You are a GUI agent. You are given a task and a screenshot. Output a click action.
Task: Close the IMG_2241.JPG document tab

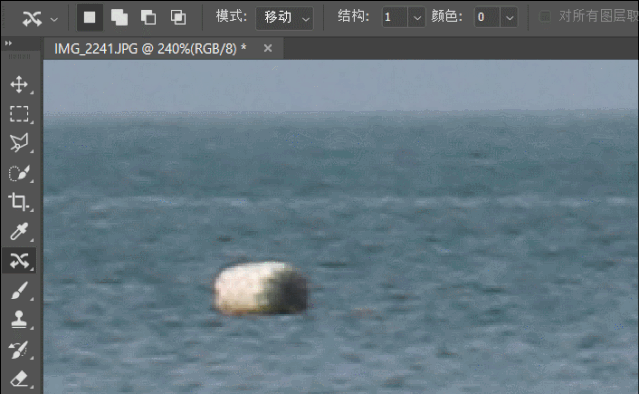268,48
